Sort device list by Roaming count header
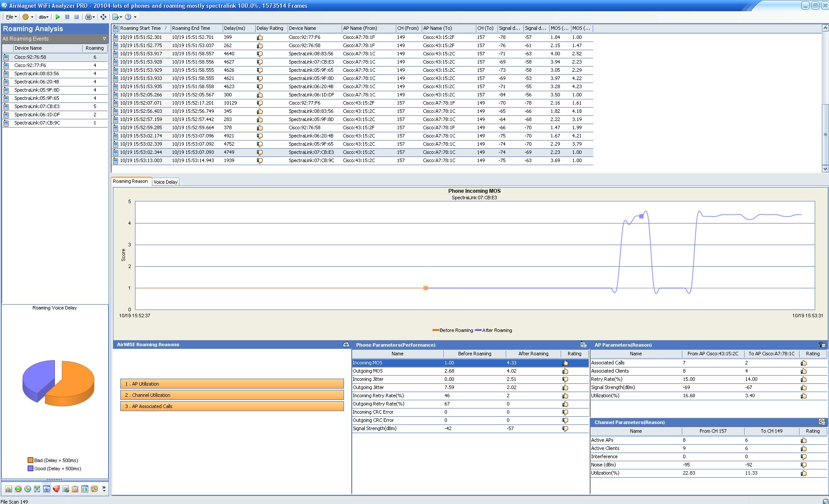 pyautogui.click(x=95, y=48)
